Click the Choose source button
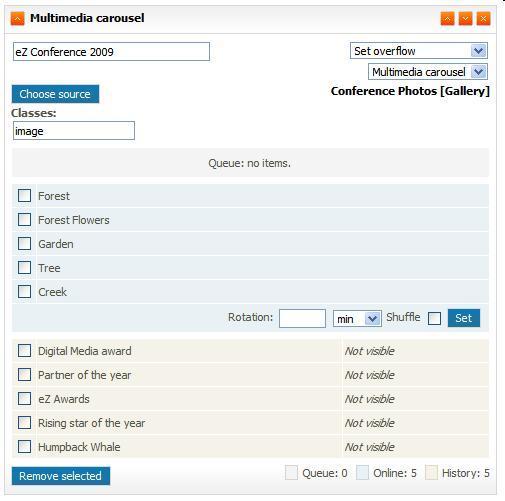This screenshot has width=505, height=501. pyautogui.click(x=55, y=94)
